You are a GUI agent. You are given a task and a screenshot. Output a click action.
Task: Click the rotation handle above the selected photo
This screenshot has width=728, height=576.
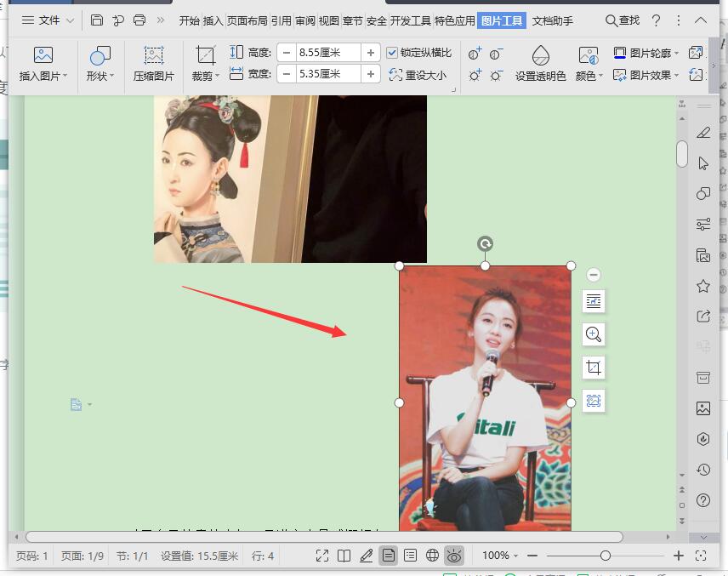click(x=485, y=244)
